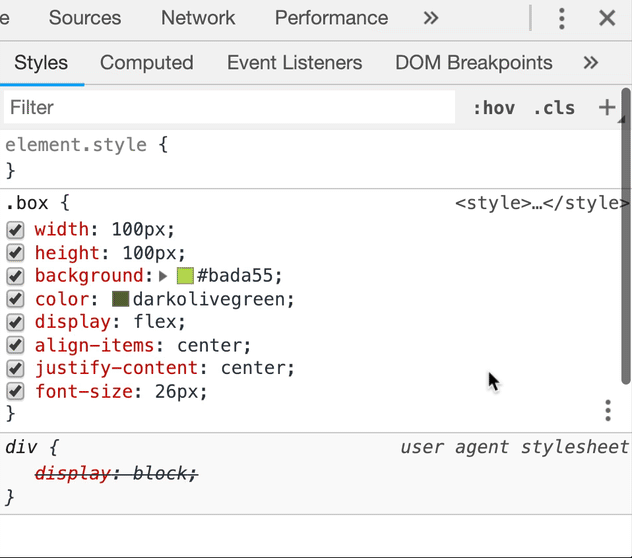
Task: Show more Elements sidebar tabs
Action: pos(591,63)
